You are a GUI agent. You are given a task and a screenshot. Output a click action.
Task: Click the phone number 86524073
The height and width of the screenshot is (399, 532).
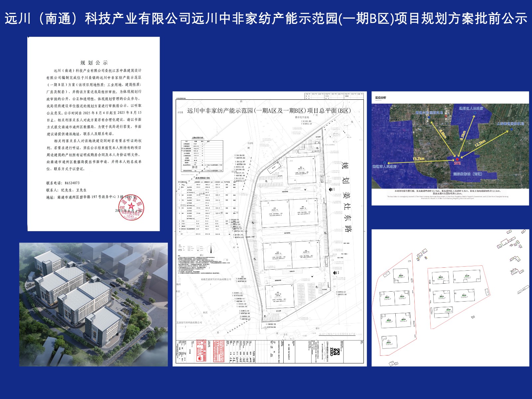(x=72, y=183)
